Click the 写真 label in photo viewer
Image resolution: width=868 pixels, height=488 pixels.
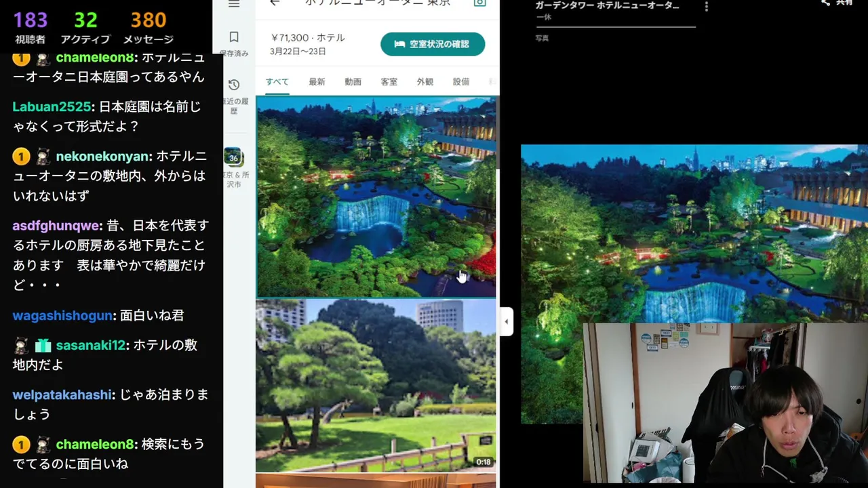point(542,39)
